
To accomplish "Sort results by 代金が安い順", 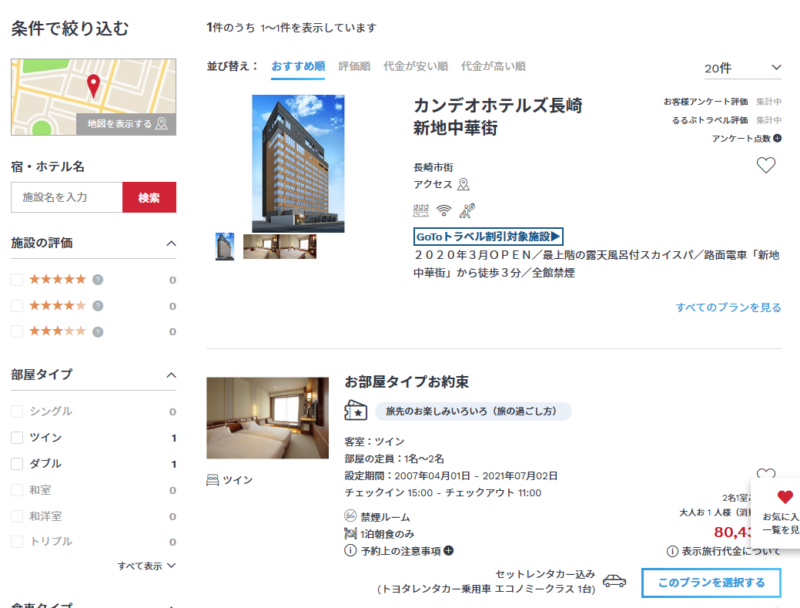I will tap(415, 66).
